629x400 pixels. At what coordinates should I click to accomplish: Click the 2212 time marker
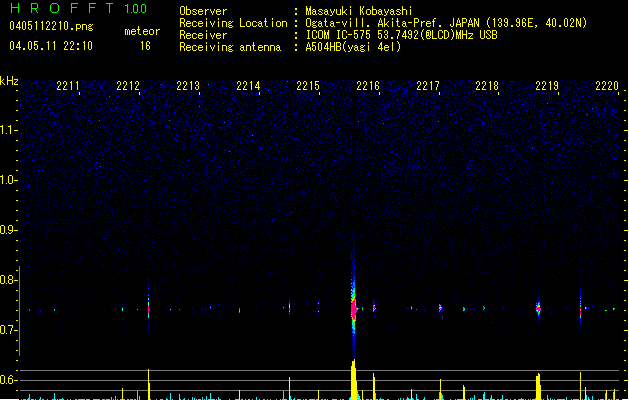click(x=128, y=86)
